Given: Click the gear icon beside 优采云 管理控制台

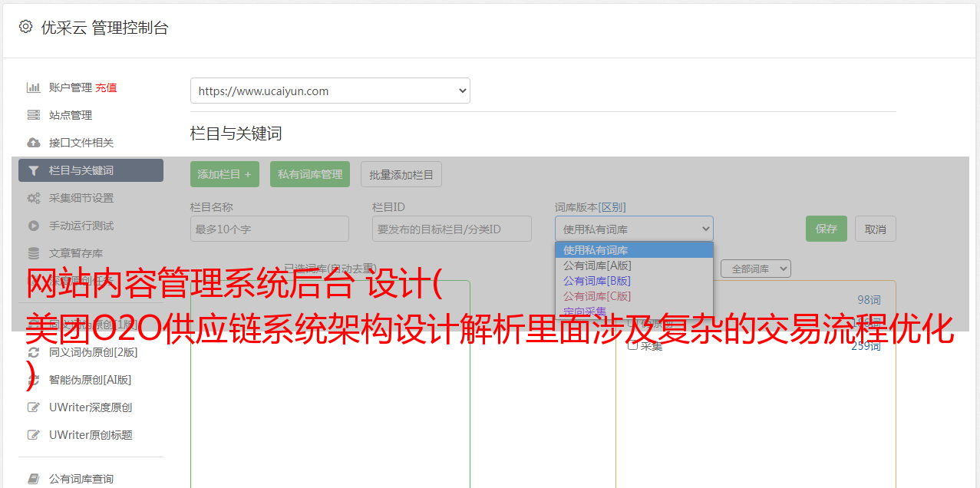Looking at the screenshot, I should (x=25, y=27).
